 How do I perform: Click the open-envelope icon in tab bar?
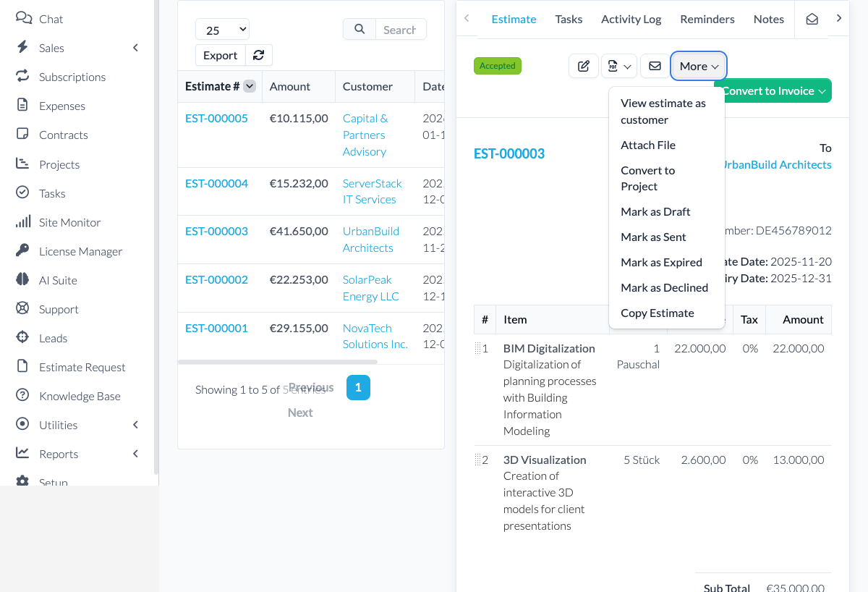click(x=812, y=20)
